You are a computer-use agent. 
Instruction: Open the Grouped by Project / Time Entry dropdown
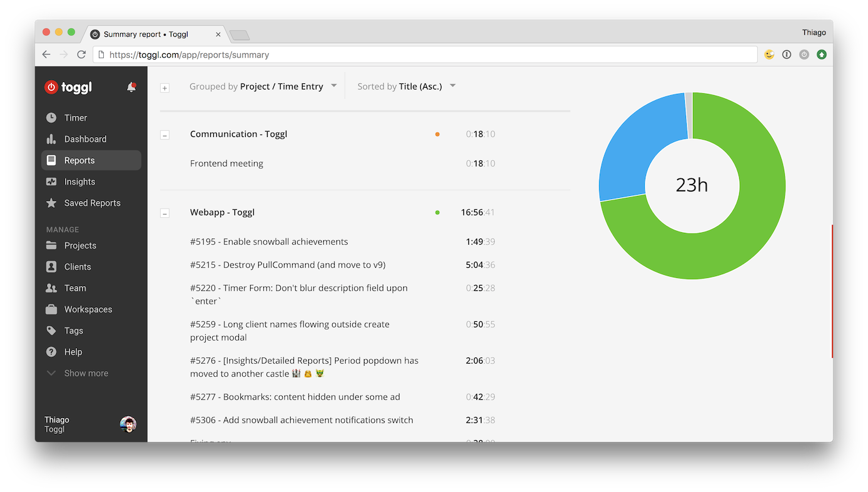263,86
